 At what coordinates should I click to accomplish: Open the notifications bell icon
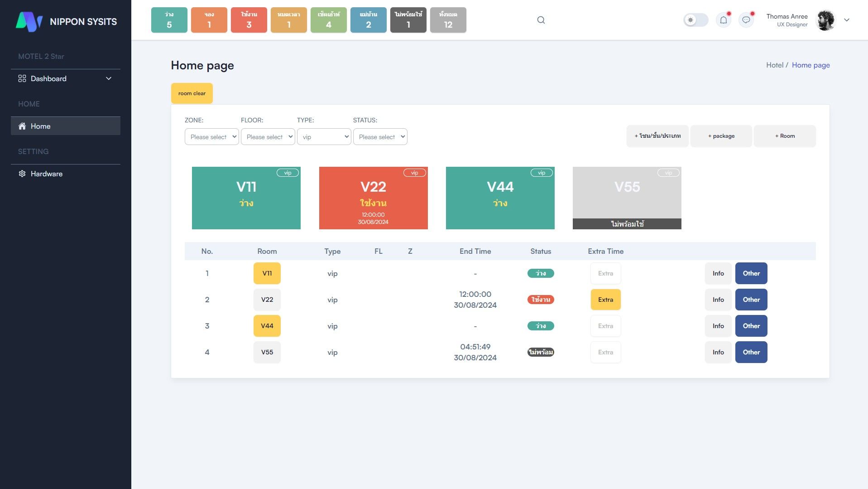[723, 20]
